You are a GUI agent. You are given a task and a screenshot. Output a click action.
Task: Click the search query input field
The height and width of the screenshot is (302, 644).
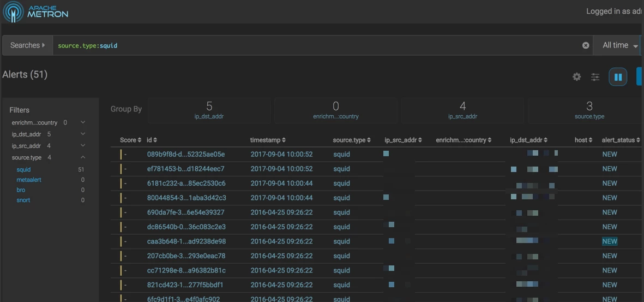(x=322, y=45)
